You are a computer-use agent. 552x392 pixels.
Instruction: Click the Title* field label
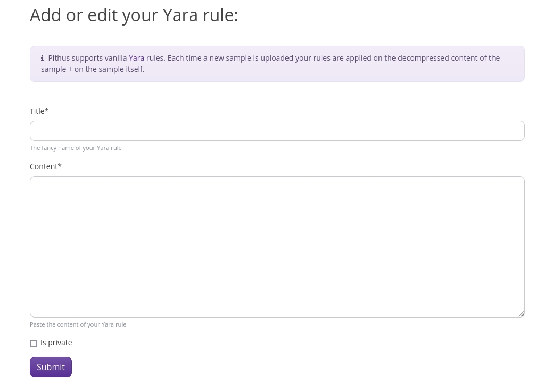point(37,111)
